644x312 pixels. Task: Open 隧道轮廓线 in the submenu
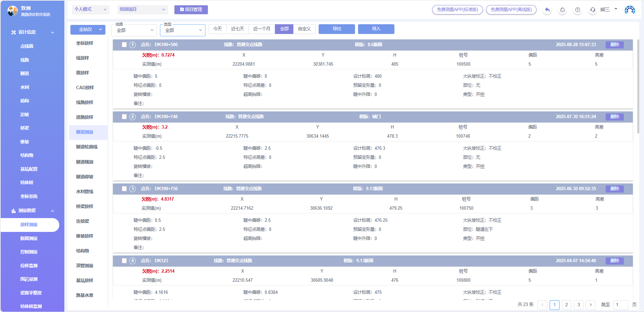pyautogui.click(x=87, y=147)
